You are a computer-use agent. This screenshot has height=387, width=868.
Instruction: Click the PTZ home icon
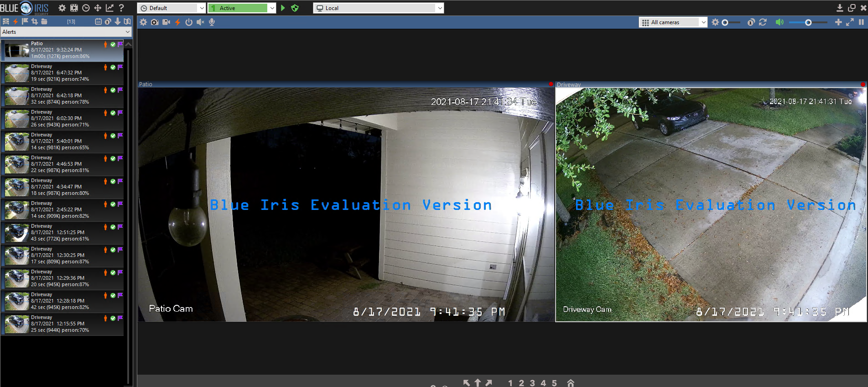(571, 383)
